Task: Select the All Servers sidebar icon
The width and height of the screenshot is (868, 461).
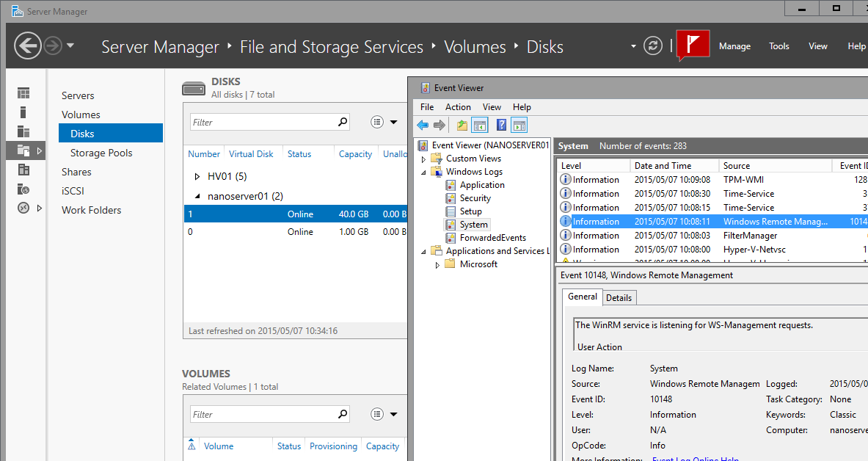Action: [x=24, y=131]
